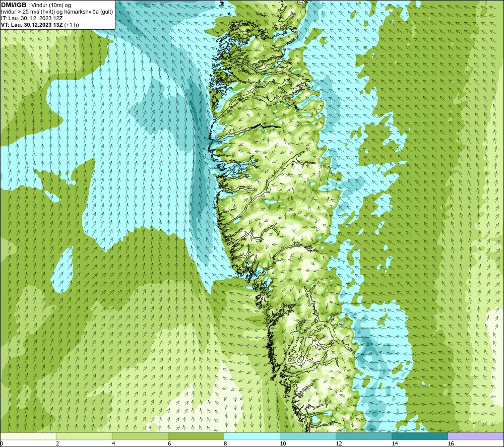Click the scale label '14'
Screen dimensions: 504x447
click(395, 443)
